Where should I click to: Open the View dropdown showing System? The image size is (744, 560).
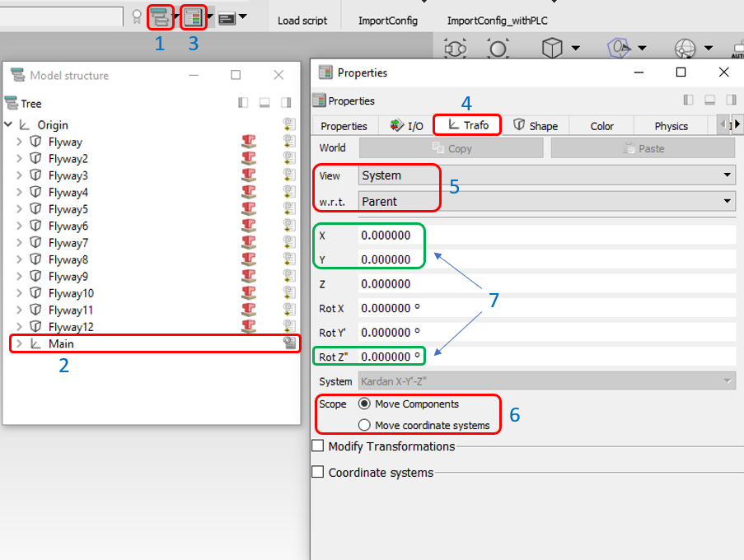coord(546,175)
